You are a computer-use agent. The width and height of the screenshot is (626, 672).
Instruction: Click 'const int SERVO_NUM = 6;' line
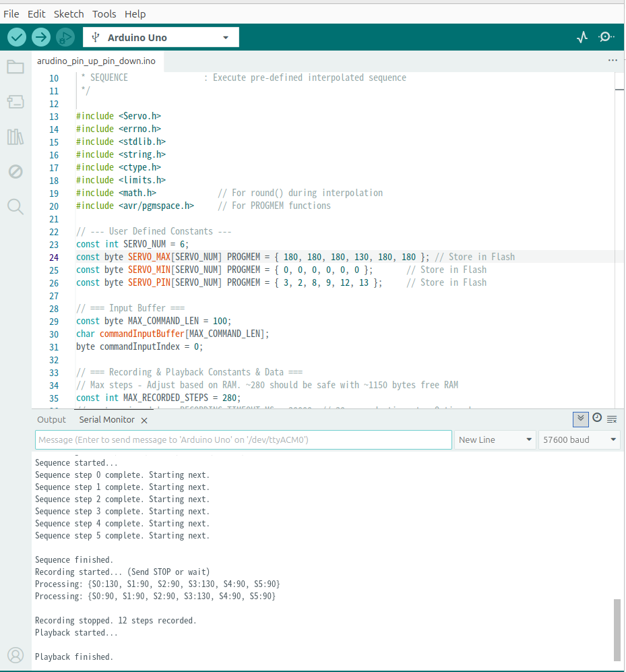132,244
